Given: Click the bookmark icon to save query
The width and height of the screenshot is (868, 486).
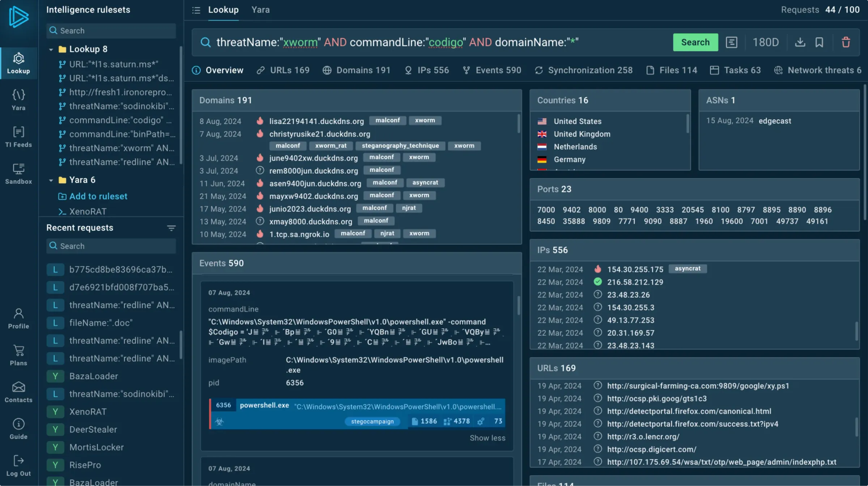Looking at the screenshot, I should pos(819,42).
